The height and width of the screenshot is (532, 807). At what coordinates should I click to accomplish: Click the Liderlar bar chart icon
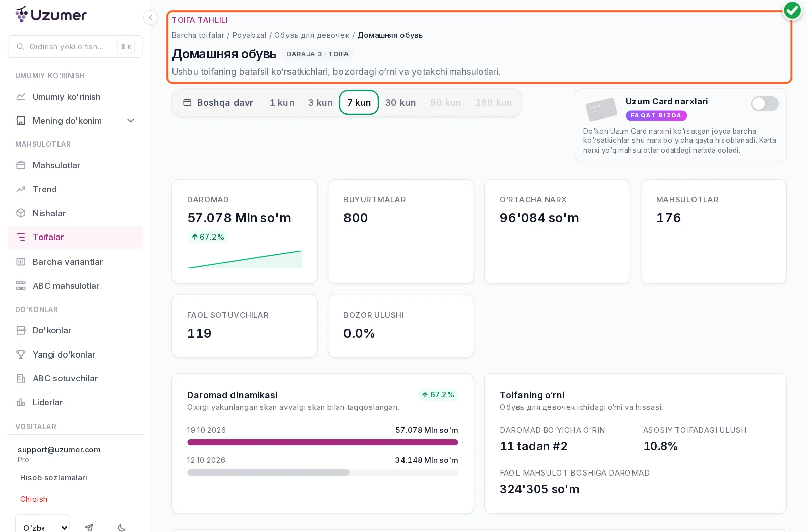(x=21, y=402)
